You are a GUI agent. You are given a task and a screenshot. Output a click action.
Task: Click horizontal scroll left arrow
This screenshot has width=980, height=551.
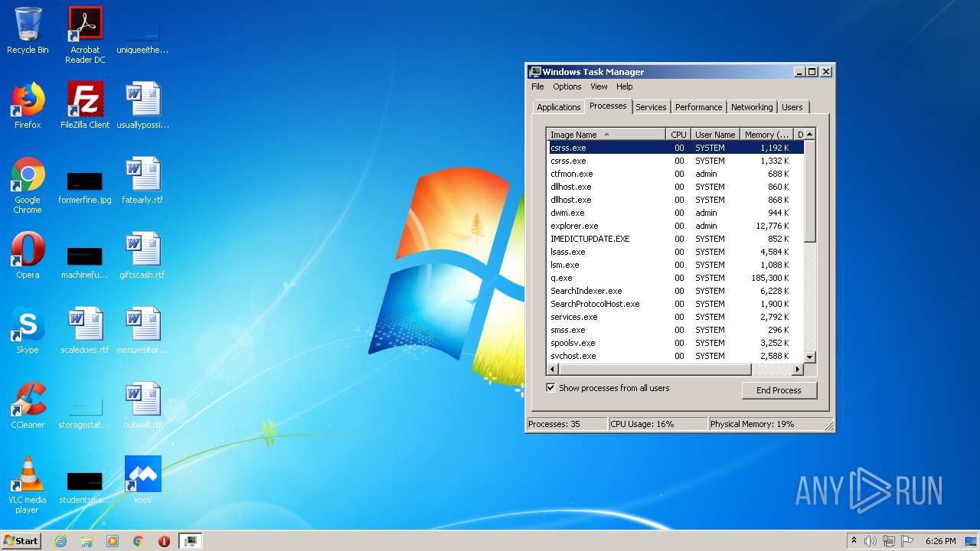click(554, 370)
